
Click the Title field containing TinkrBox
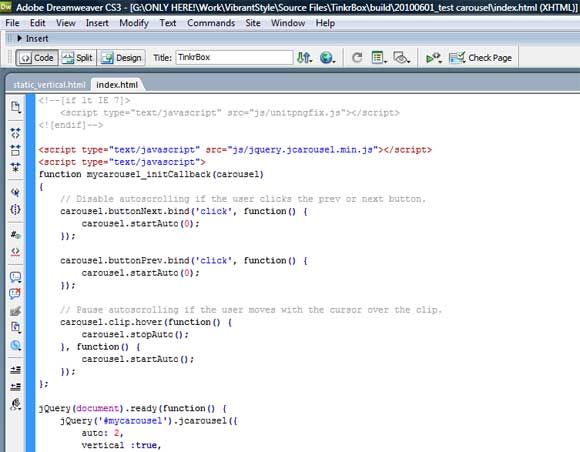pyautogui.click(x=234, y=57)
